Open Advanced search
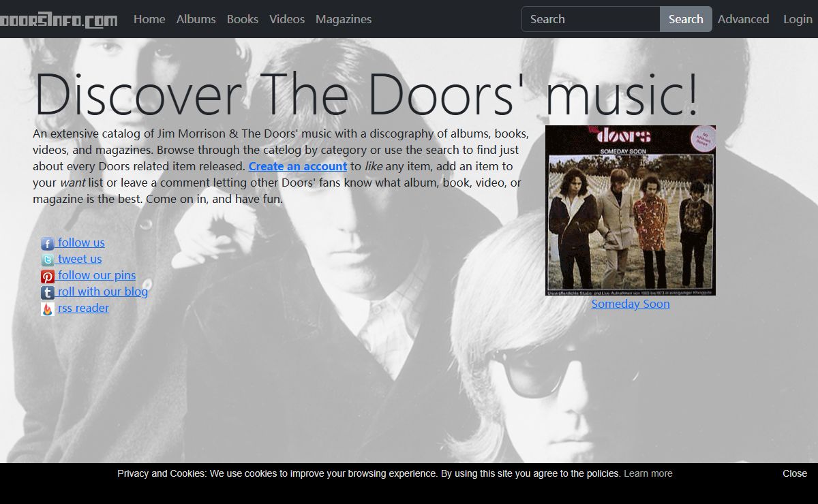818x504 pixels. 743,19
